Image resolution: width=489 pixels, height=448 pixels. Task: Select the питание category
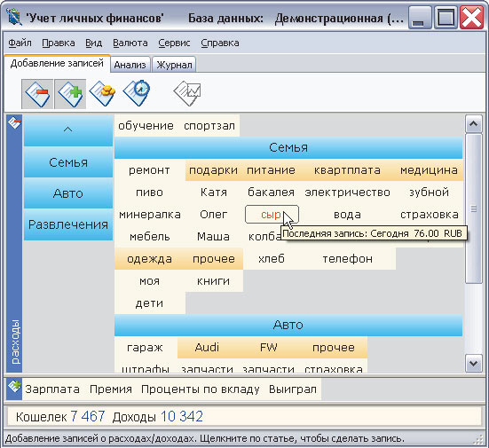point(271,170)
